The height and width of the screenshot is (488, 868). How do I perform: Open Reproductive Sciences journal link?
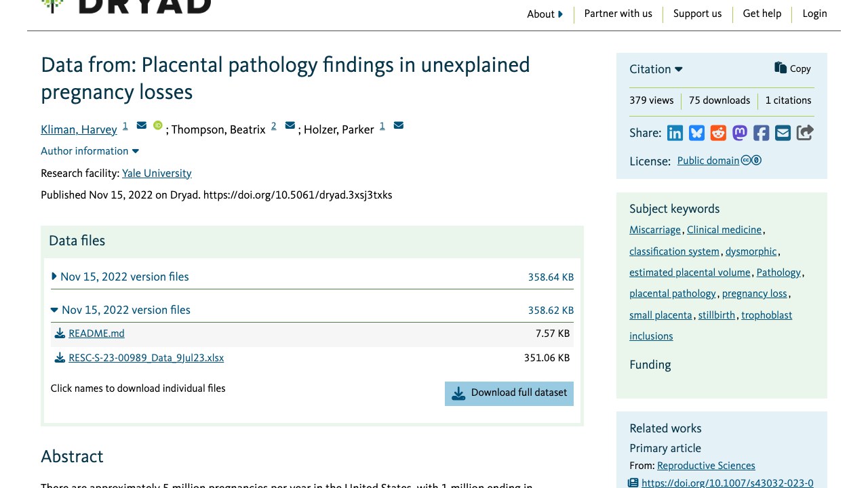[x=706, y=466]
